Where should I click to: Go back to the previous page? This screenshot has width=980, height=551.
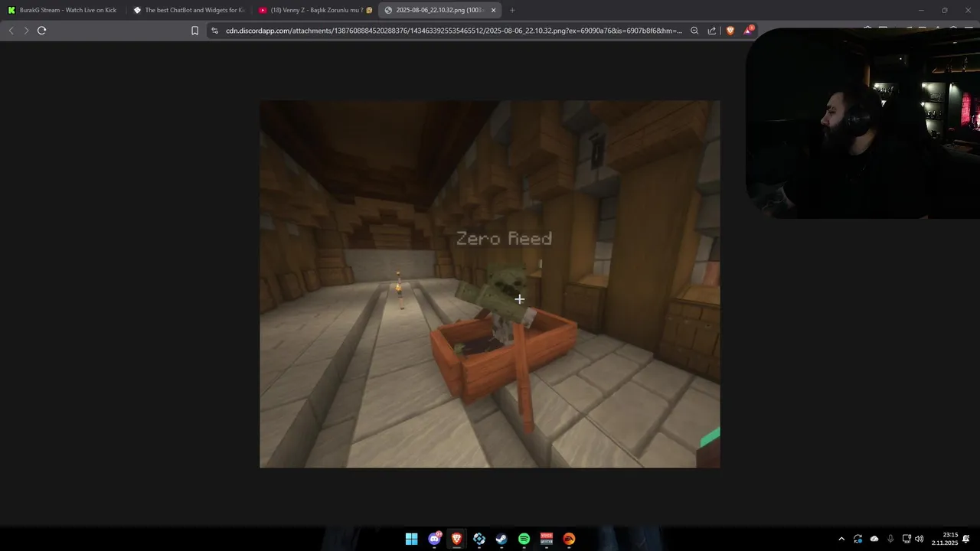(11, 31)
